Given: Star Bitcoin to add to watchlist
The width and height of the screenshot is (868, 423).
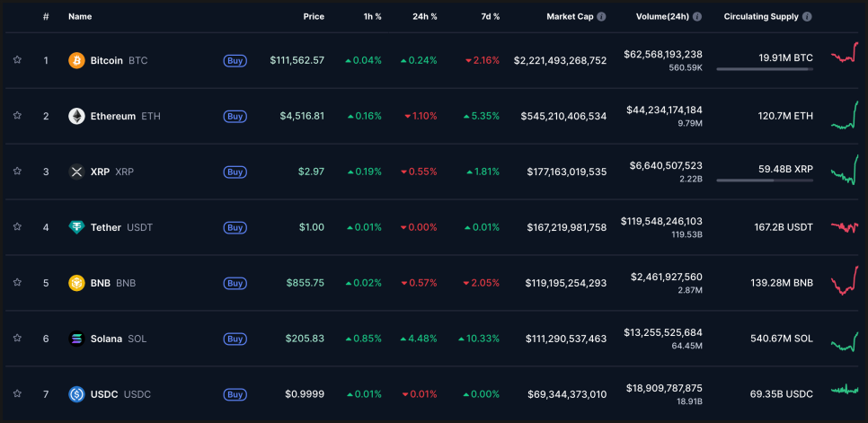Looking at the screenshot, I should pyautogui.click(x=17, y=59).
